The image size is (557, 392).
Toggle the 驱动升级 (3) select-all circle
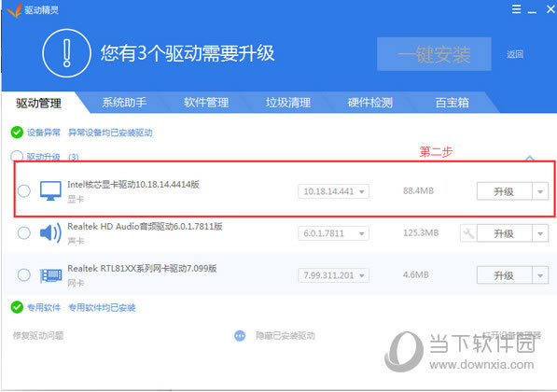(17, 156)
